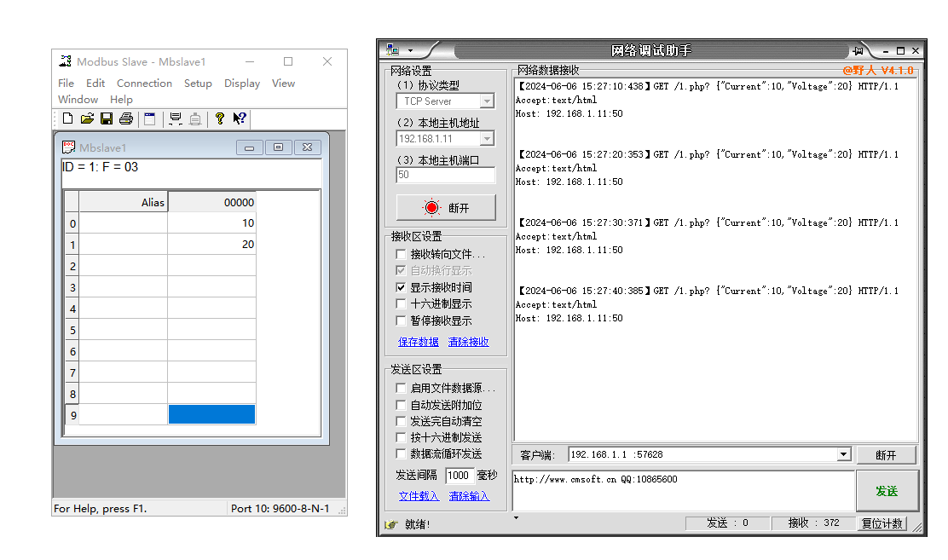Click the New document icon in Modbus Slave toolbar
Viewport: 948px width, 560px height.
point(67,118)
